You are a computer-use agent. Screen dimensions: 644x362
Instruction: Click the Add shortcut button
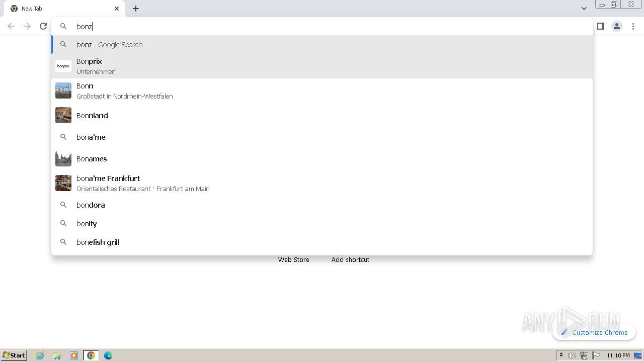[350, 259]
